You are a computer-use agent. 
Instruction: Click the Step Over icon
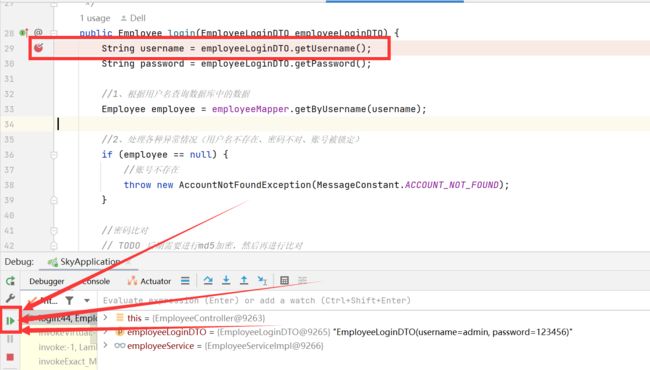[208, 281]
